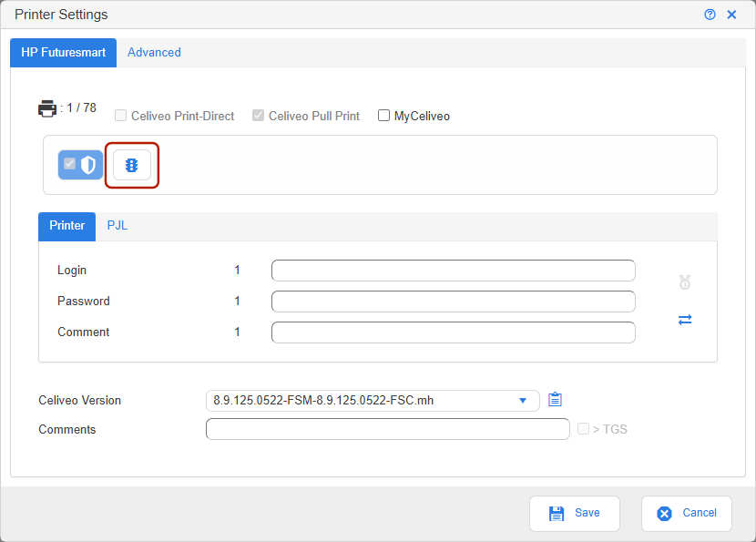Enable the MyCeliveo checkbox
Screen dimensions: 756x542
click(x=384, y=116)
